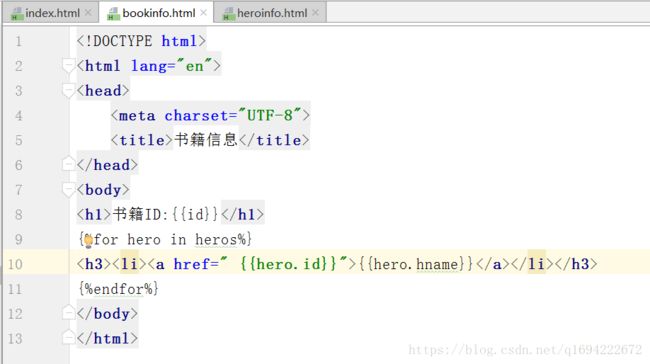Viewport: 650px width, 364px height.
Task: Click the meta tag name on line 4
Action: click(x=137, y=116)
